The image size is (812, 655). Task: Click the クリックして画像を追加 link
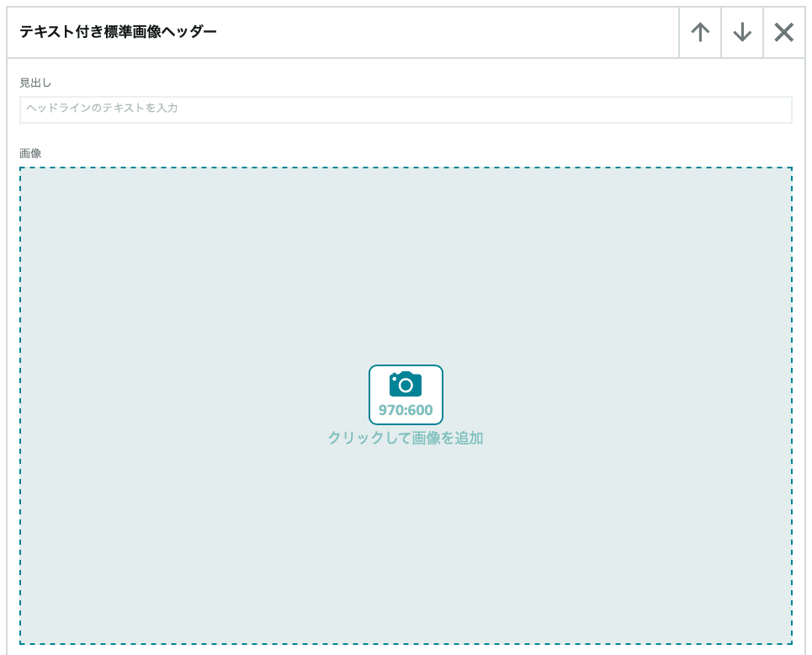click(x=406, y=438)
